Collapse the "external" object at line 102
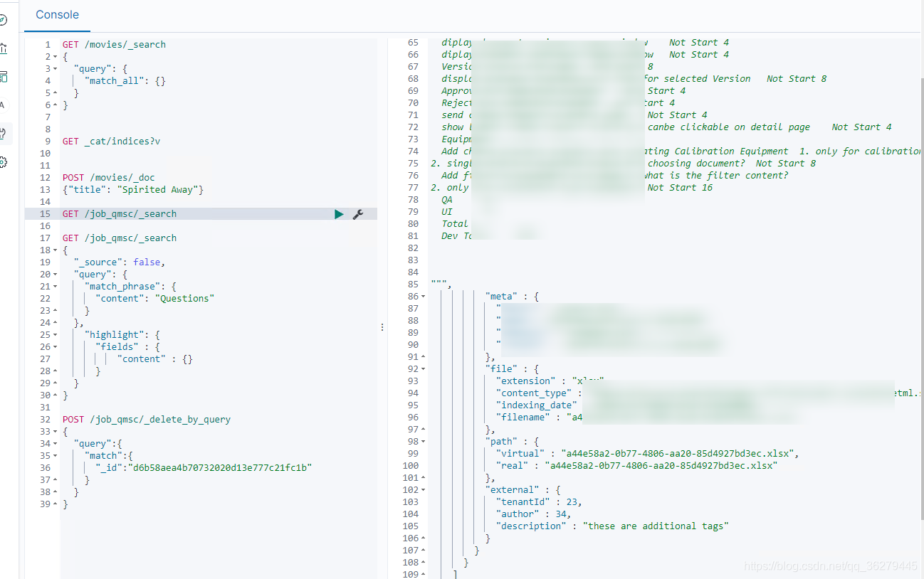 click(x=423, y=489)
